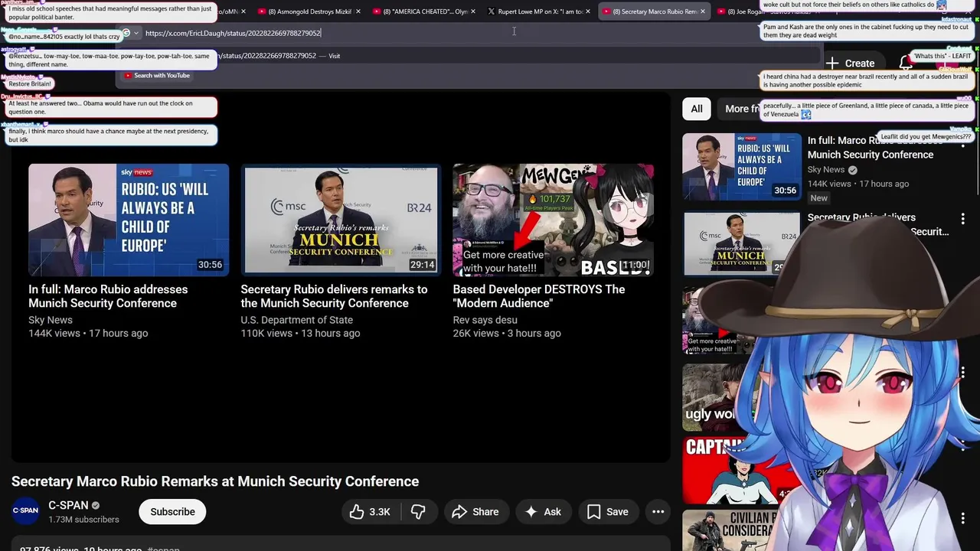This screenshot has height=551, width=980.
Task: Open the sidebar ugly wolf video thumbnail
Action: click(x=716, y=396)
